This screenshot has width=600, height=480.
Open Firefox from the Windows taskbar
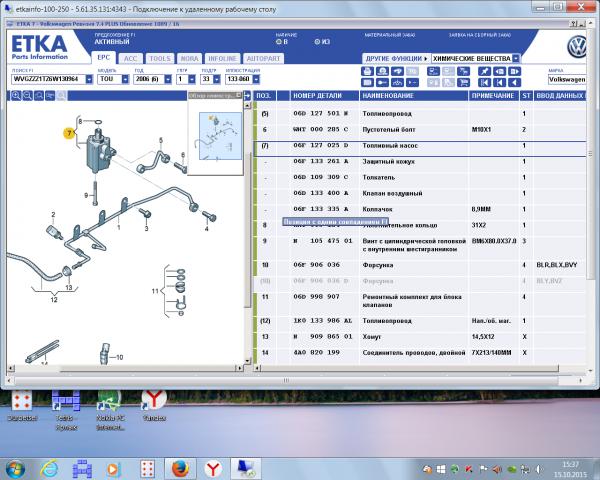(x=180, y=469)
